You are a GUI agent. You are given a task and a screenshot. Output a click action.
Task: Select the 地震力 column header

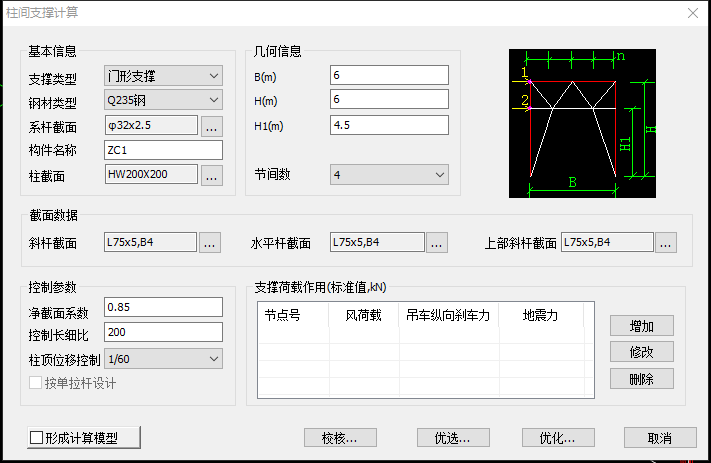tap(541, 315)
